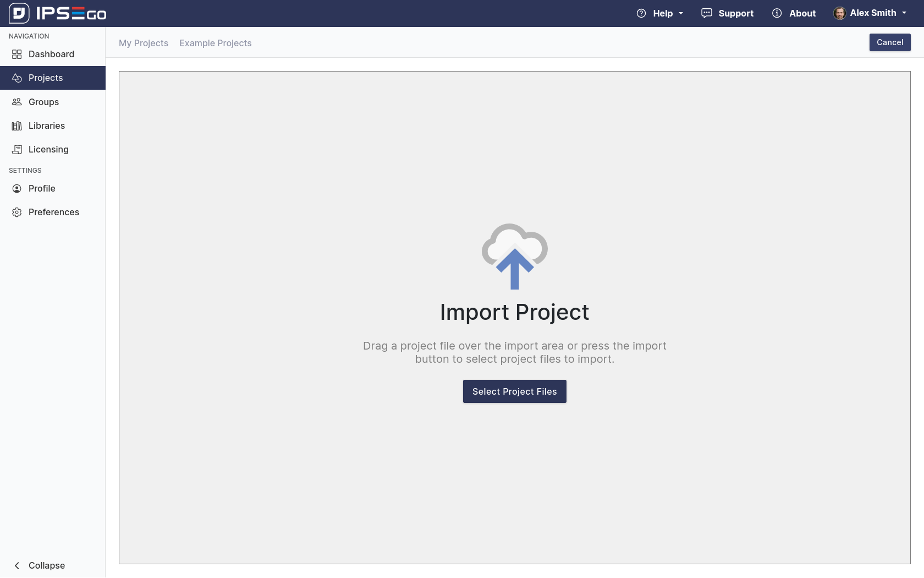924x578 pixels.
Task: Switch to the Example Projects tab
Action: tap(215, 43)
